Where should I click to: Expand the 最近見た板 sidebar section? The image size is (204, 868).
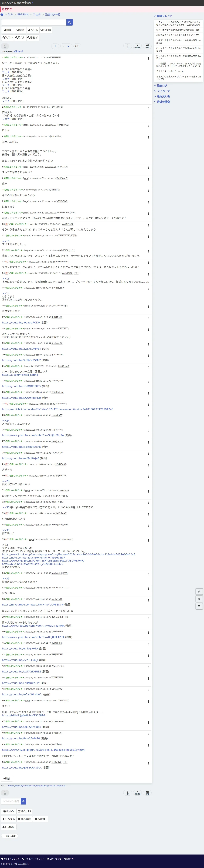coord(162,96)
